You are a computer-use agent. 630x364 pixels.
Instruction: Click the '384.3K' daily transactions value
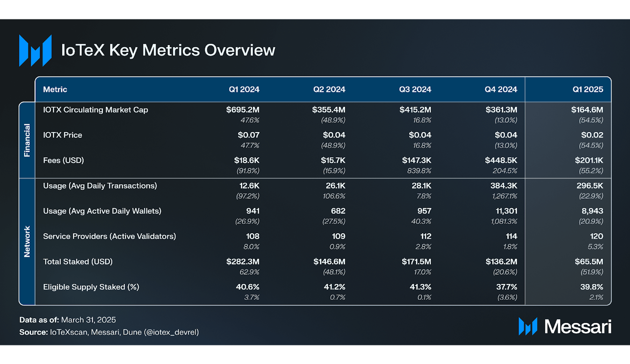pyautogui.click(x=504, y=186)
